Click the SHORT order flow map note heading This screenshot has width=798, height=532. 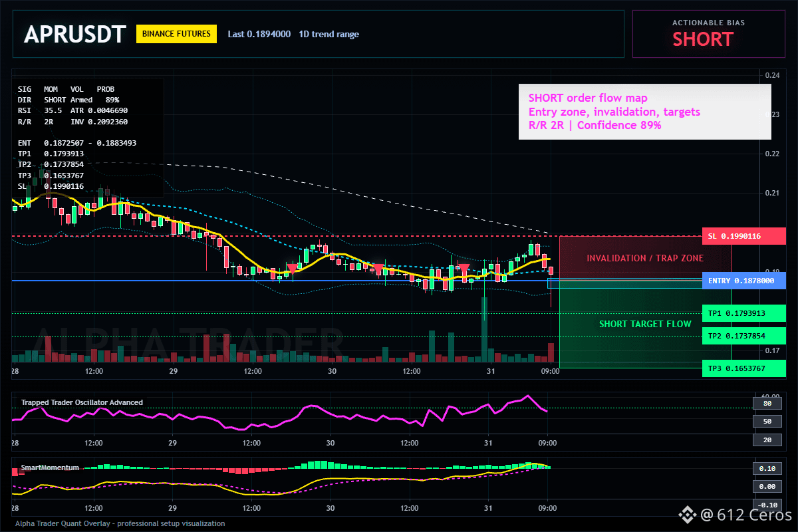pyautogui.click(x=588, y=98)
